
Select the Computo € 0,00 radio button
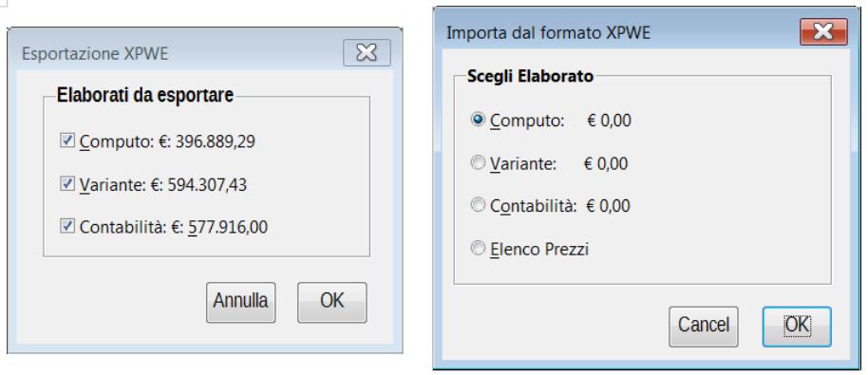point(478,120)
